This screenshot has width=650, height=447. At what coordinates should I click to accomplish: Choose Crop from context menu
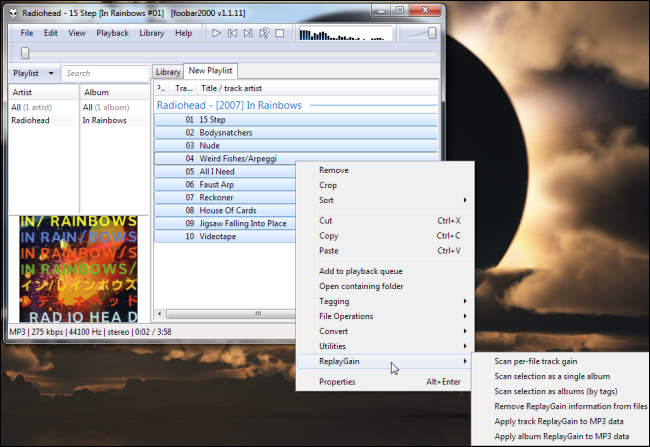click(384, 185)
